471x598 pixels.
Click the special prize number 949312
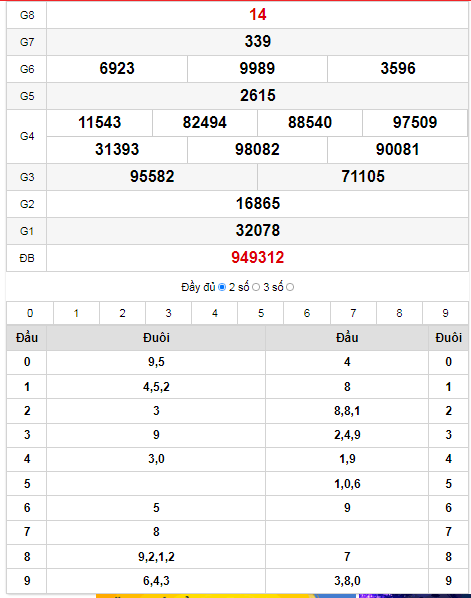pos(257,257)
